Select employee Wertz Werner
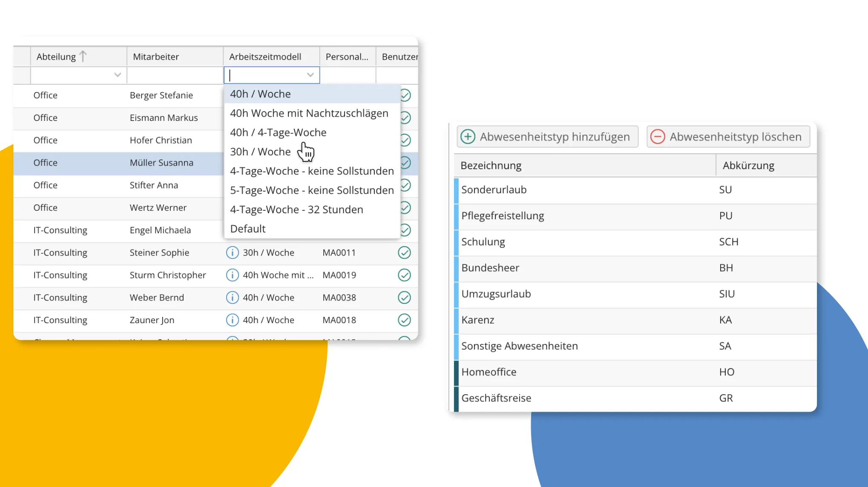 [x=158, y=208]
